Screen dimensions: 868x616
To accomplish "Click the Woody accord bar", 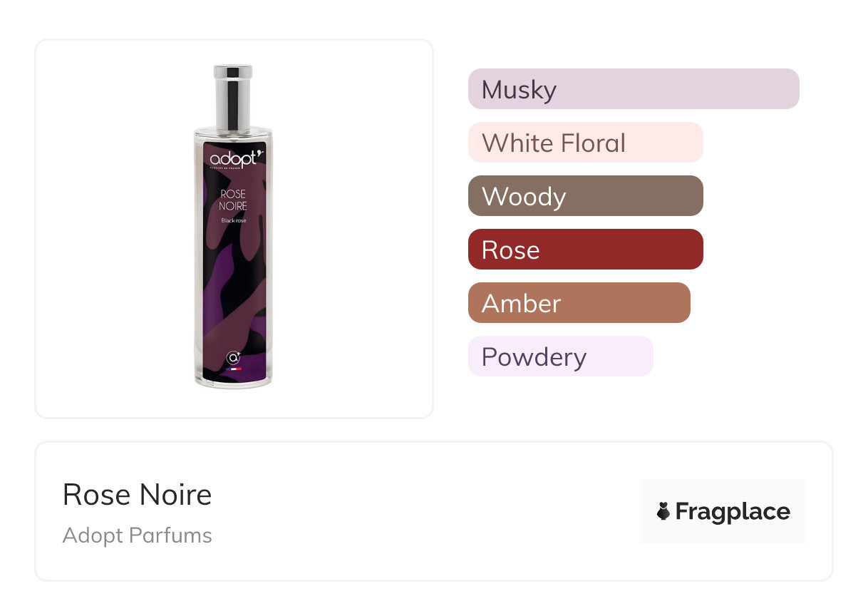I will [586, 196].
